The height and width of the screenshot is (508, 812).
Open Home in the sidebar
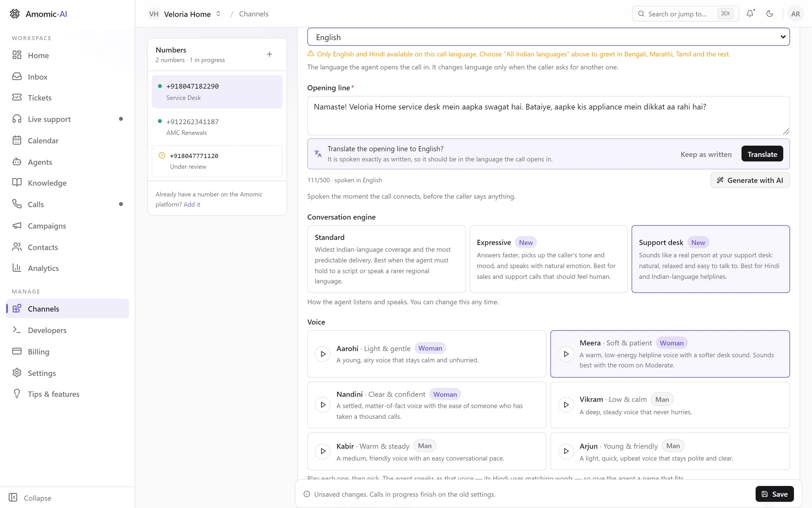(68, 55)
